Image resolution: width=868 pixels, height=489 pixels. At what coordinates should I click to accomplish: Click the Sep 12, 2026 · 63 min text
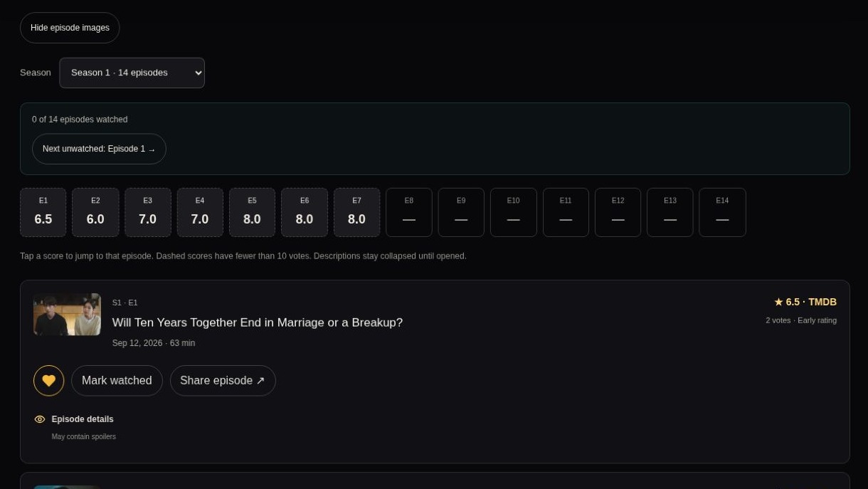[x=154, y=343]
